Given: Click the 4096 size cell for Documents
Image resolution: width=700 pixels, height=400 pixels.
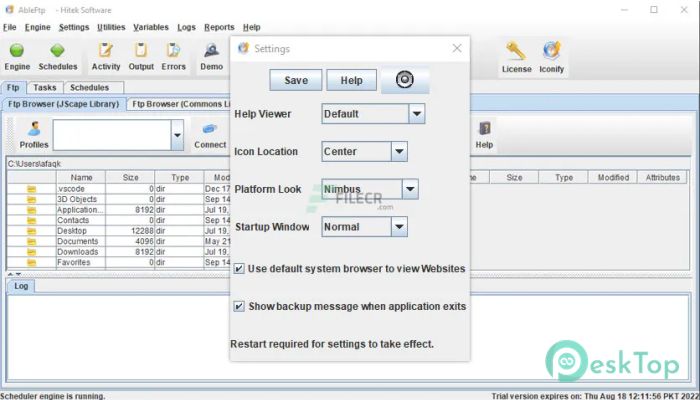Looking at the screenshot, I should point(130,242).
